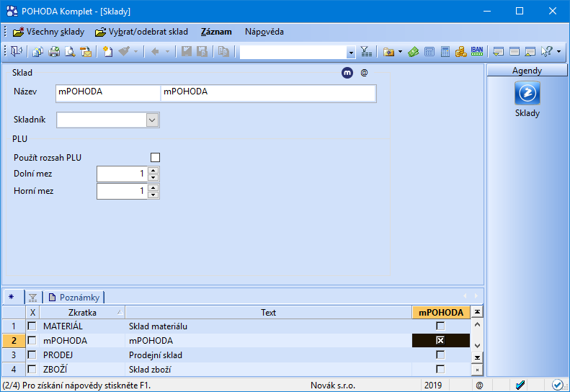The height and width of the screenshot is (392, 570).
Task: Click the grey back arrow icon
Action: click(x=155, y=52)
